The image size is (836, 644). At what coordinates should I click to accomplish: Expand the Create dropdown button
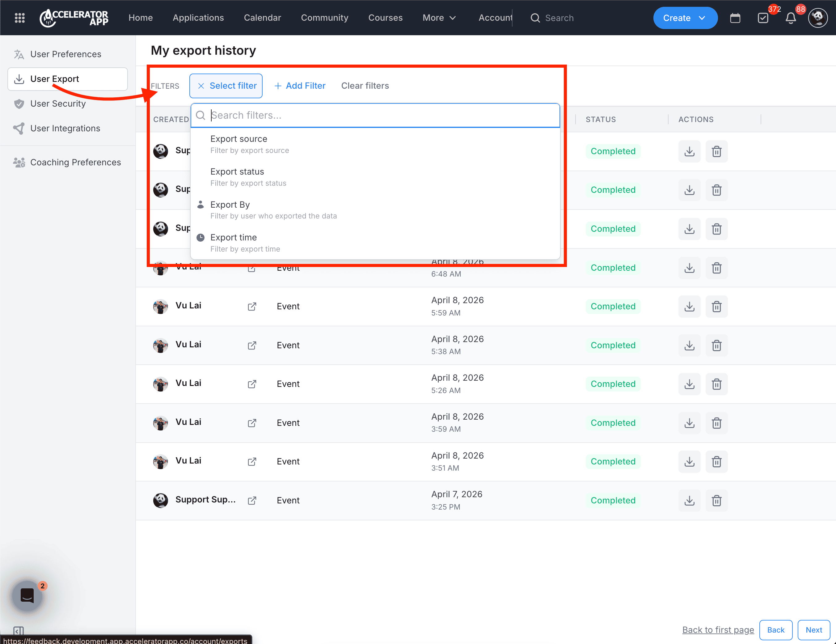[685, 18]
